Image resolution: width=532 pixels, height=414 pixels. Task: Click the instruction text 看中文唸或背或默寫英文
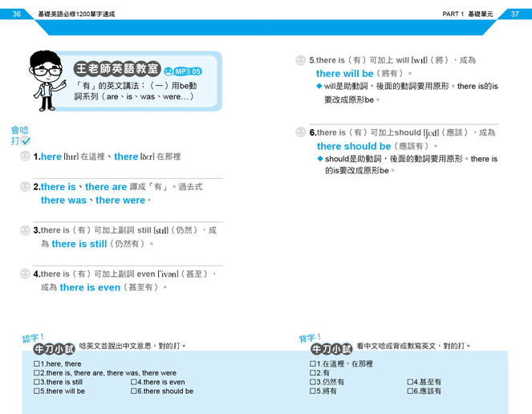[x=396, y=346]
